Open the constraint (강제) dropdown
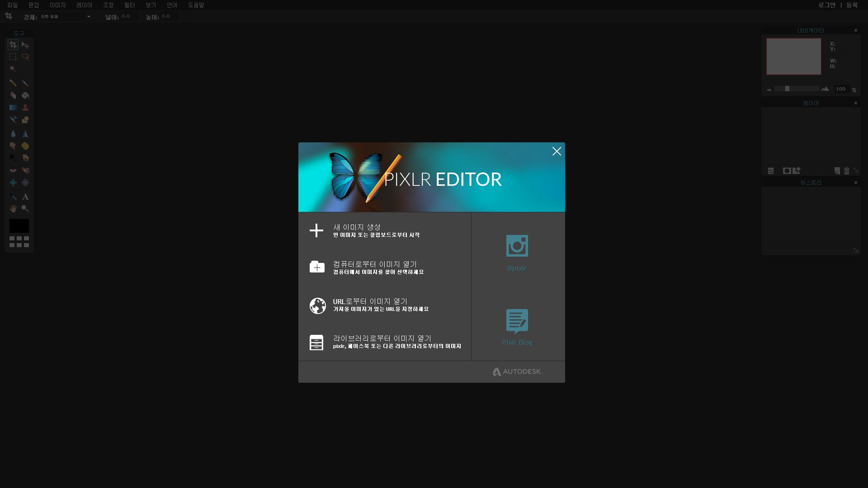Screen dimensions: 868x488 pos(66,17)
